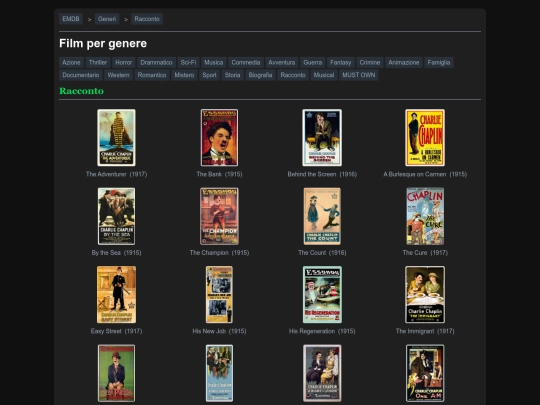The height and width of the screenshot is (405, 540).
Task: Click His New Job (1915) title
Action: tap(219, 331)
